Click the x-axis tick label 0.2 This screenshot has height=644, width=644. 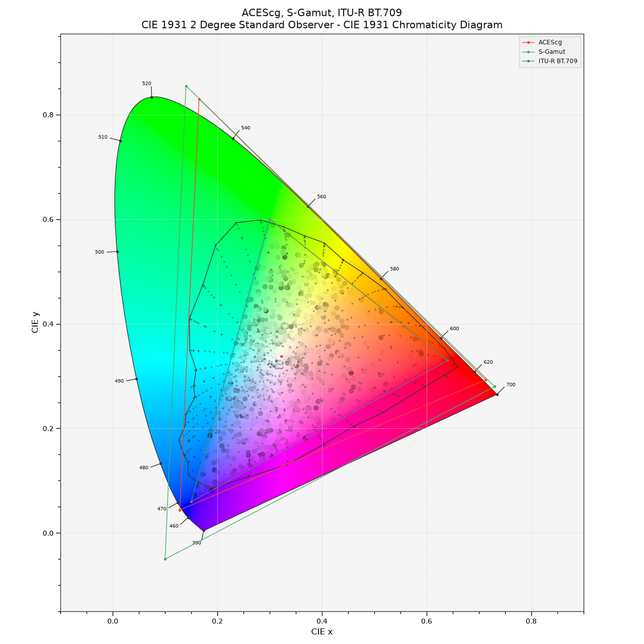click(217, 621)
